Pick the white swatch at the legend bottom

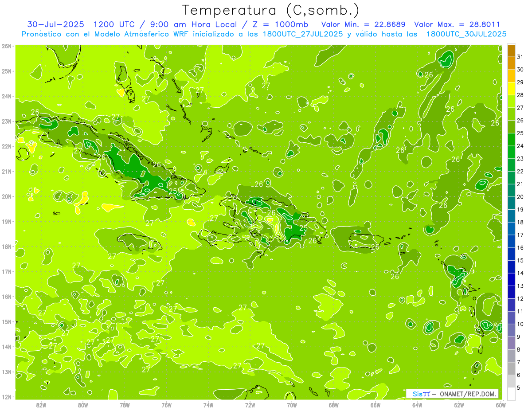click(x=511, y=394)
